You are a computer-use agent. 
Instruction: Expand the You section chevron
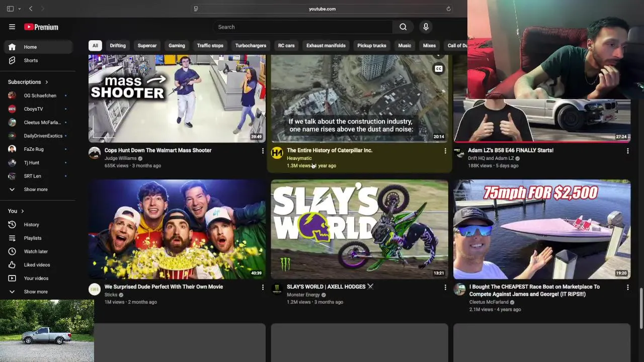[x=23, y=211]
